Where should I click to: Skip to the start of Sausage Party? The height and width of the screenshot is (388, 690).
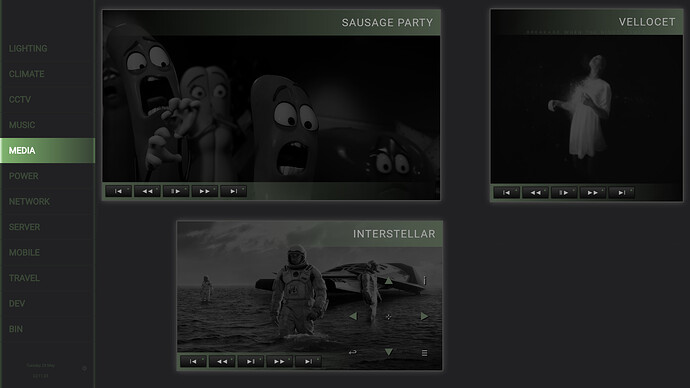tap(118, 191)
